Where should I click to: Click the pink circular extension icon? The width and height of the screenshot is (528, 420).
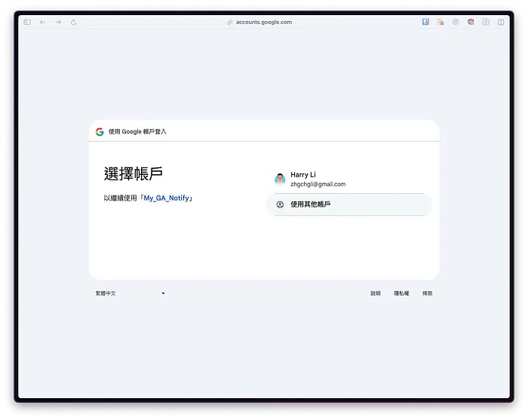click(456, 22)
